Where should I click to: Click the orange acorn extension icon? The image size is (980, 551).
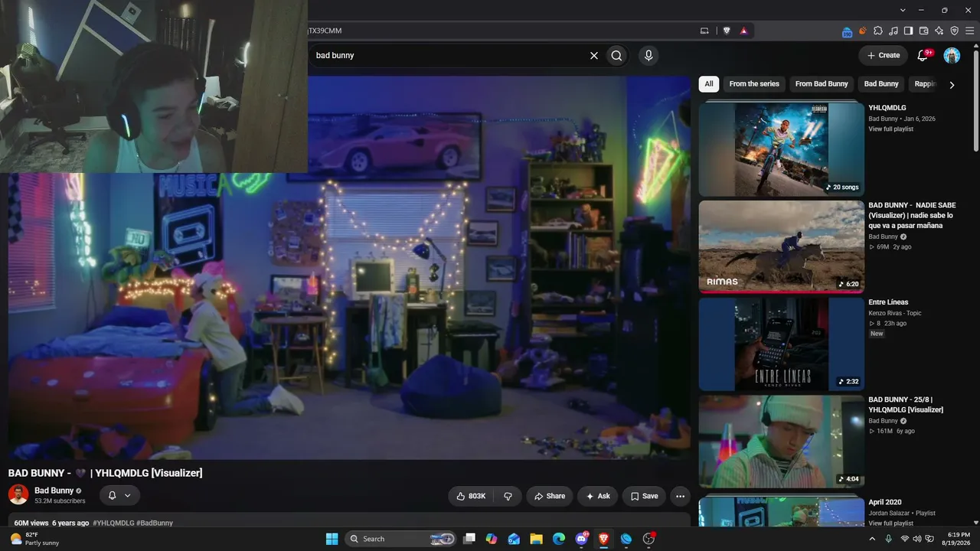[x=863, y=31]
